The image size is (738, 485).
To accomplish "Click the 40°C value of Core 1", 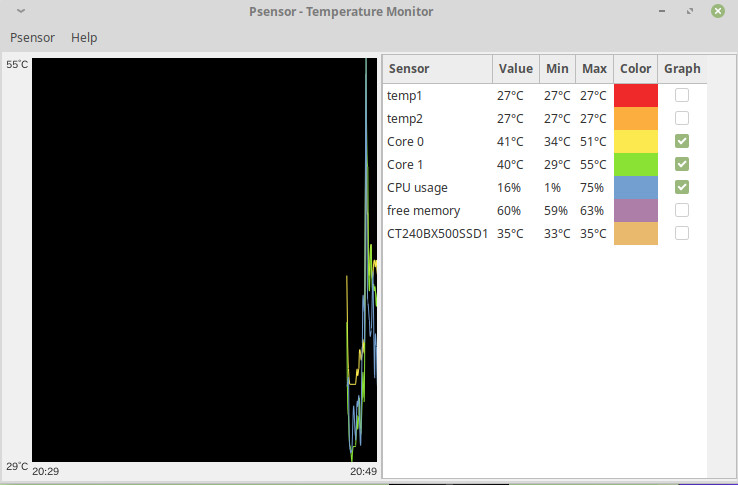I will click(x=510, y=165).
